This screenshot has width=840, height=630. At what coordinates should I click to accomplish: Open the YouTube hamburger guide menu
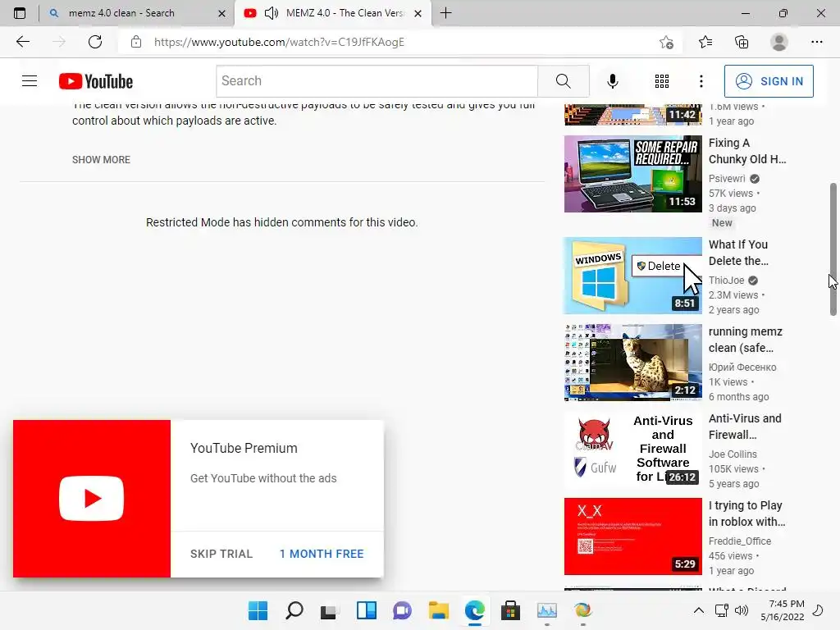[30, 81]
